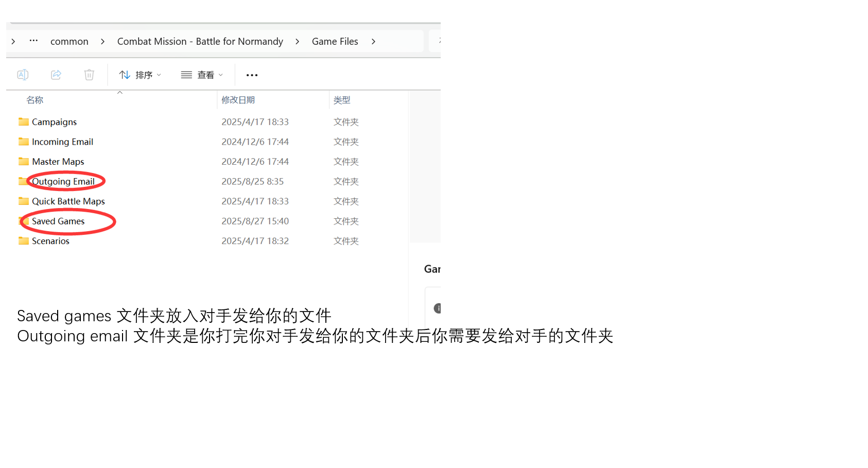Click the Rename icon in toolbar

pyautogui.click(x=23, y=75)
